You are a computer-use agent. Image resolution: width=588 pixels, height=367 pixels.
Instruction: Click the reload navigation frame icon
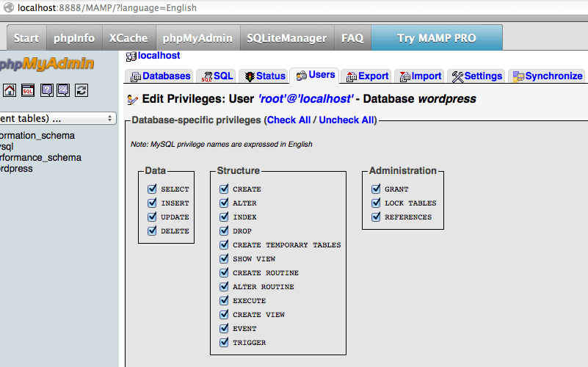(81, 90)
